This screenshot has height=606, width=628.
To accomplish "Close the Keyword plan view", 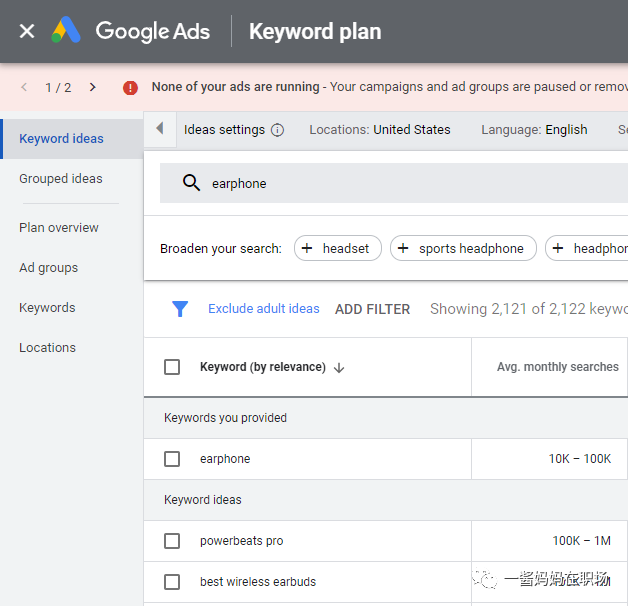I will [27, 31].
